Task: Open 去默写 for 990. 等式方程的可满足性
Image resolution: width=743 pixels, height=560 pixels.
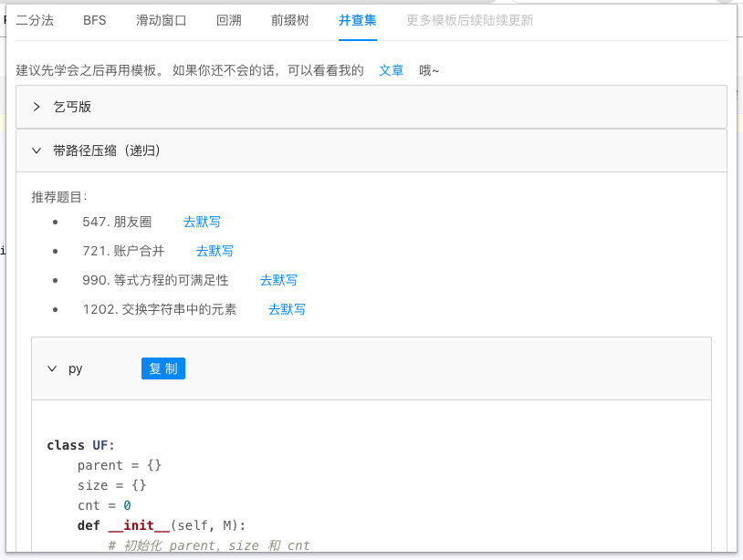Action: [278, 280]
